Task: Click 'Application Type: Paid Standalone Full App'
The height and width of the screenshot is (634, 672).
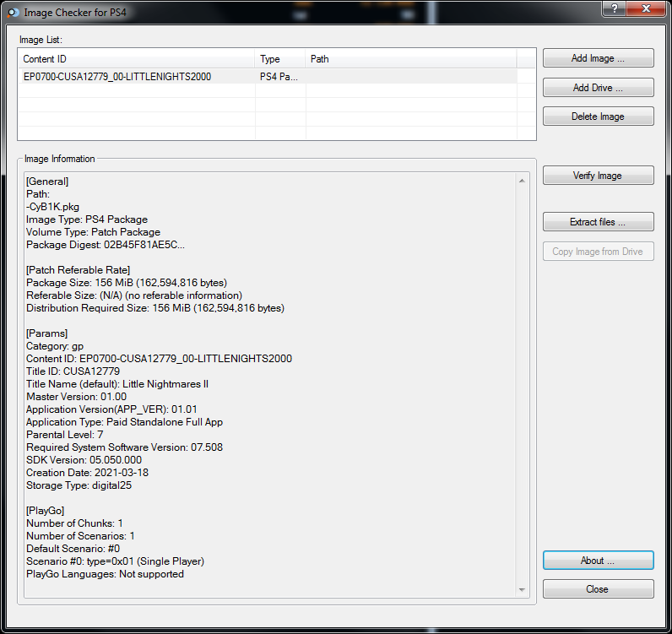Action: coord(124,422)
